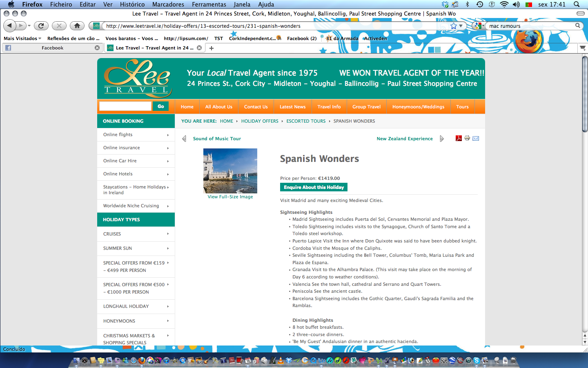Print the page using the printer icon
The height and width of the screenshot is (368, 588).
467,138
